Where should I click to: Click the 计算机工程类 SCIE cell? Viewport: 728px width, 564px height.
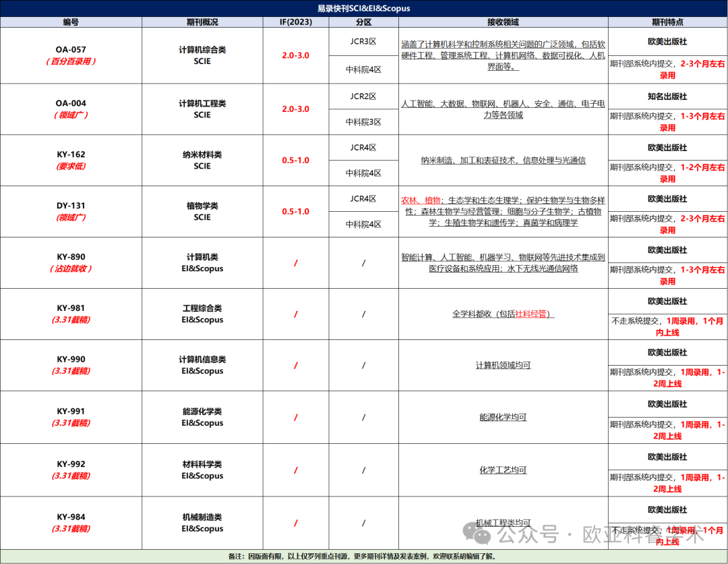point(202,109)
